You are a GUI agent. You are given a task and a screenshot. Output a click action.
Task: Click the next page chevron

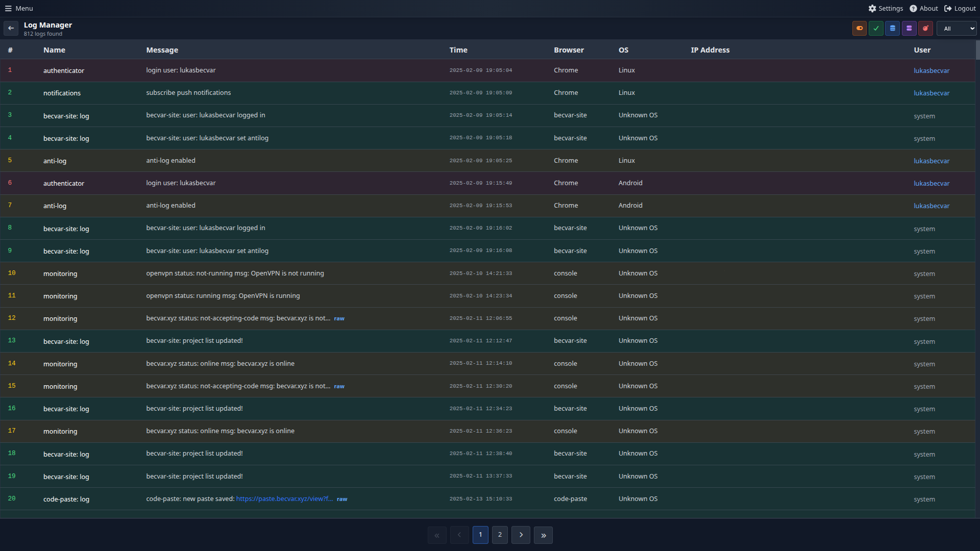(521, 535)
